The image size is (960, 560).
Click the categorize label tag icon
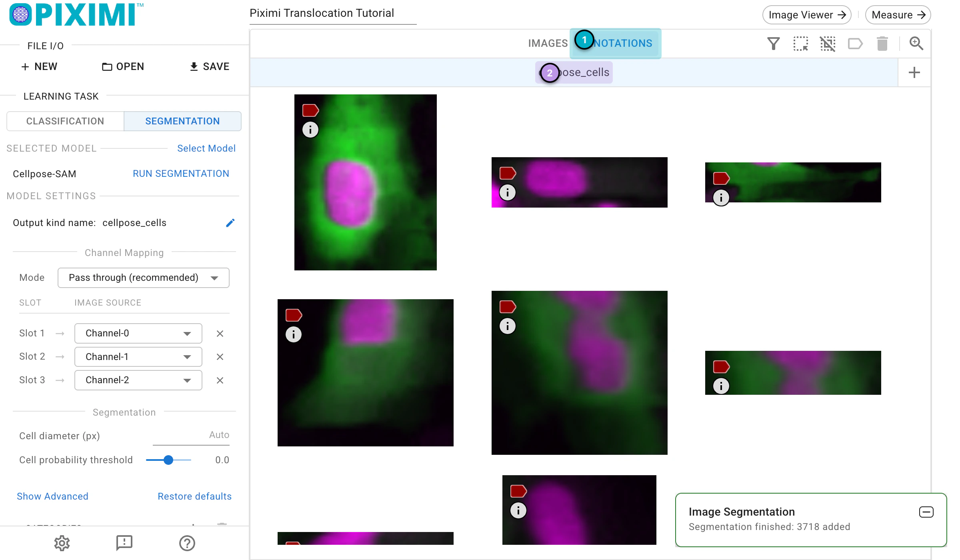click(855, 43)
